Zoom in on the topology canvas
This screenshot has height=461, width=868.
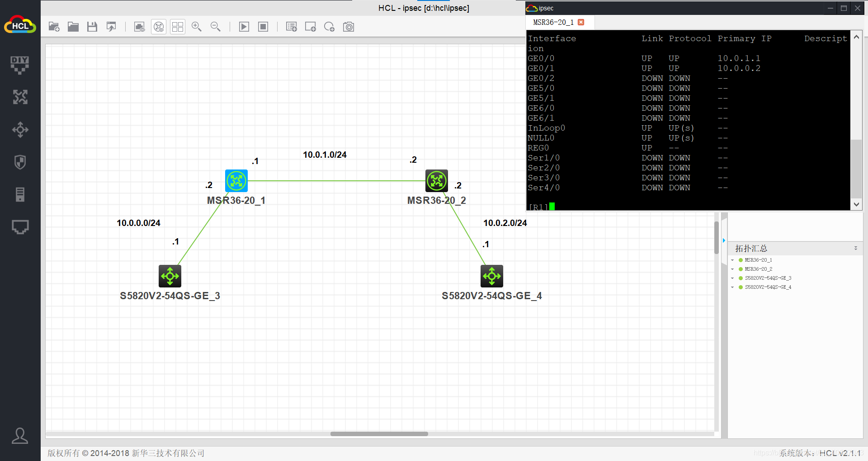click(x=197, y=27)
